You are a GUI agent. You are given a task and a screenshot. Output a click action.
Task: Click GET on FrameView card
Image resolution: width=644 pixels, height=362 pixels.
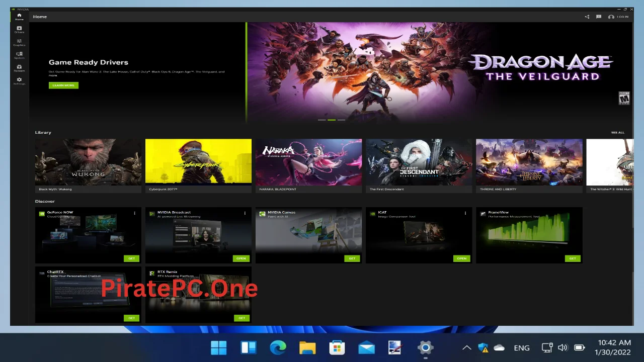(573, 258)
